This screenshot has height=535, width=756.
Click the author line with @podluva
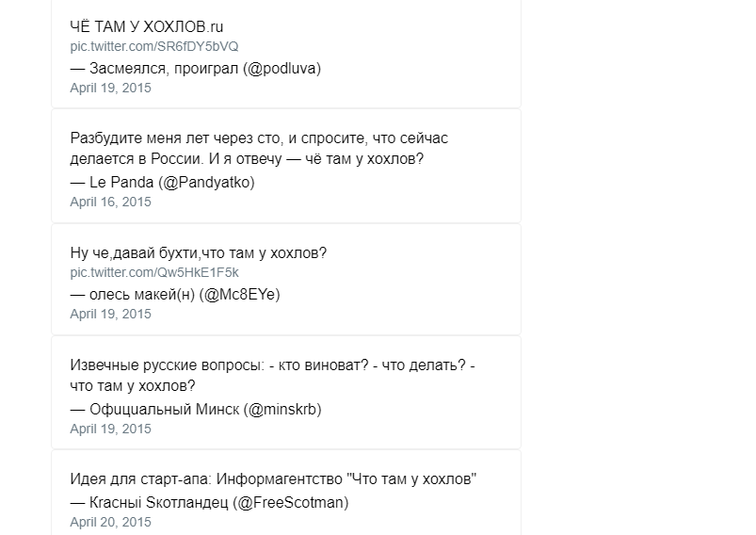click(x=195, y=69)
